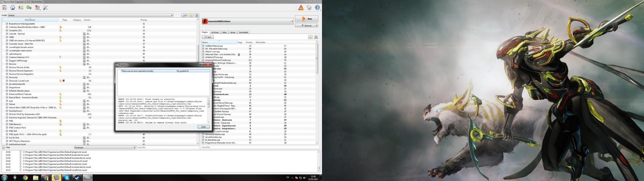
Task: Open the Tools puzzle icon
Action: coord(37,8)
